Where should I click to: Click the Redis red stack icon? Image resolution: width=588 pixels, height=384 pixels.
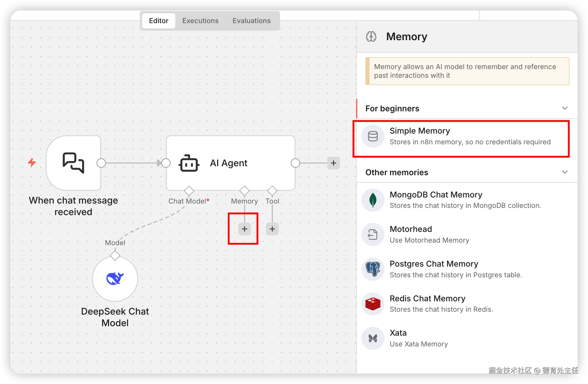pyautogui.click(x=373, y=304)
